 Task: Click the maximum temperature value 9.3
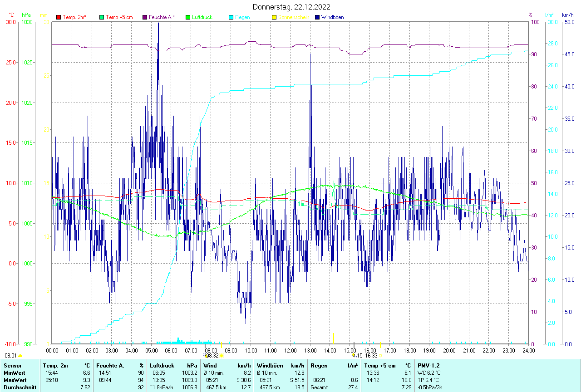[x=87, y=380]
